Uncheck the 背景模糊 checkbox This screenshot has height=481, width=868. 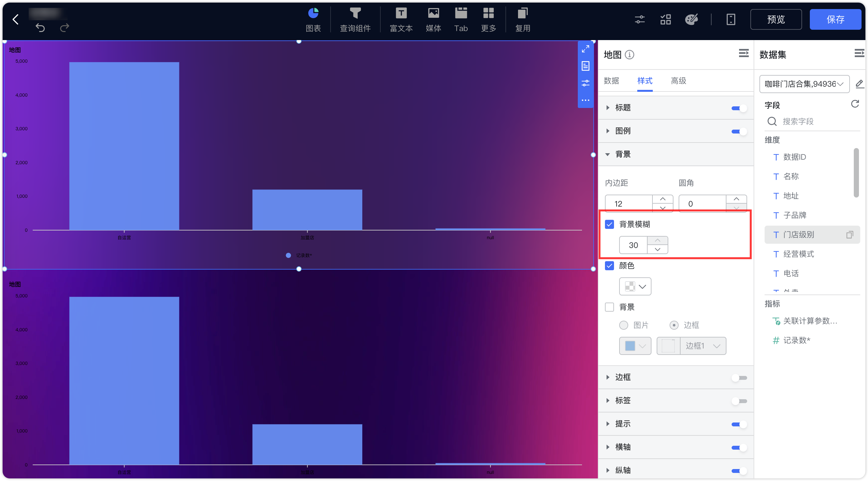tap(609, 224)
